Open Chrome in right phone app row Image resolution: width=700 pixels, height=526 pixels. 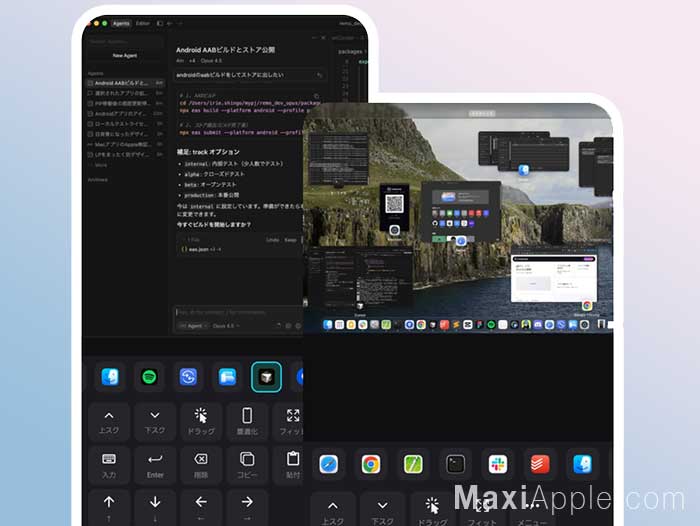pyautogui.click(x=371, y=464)
